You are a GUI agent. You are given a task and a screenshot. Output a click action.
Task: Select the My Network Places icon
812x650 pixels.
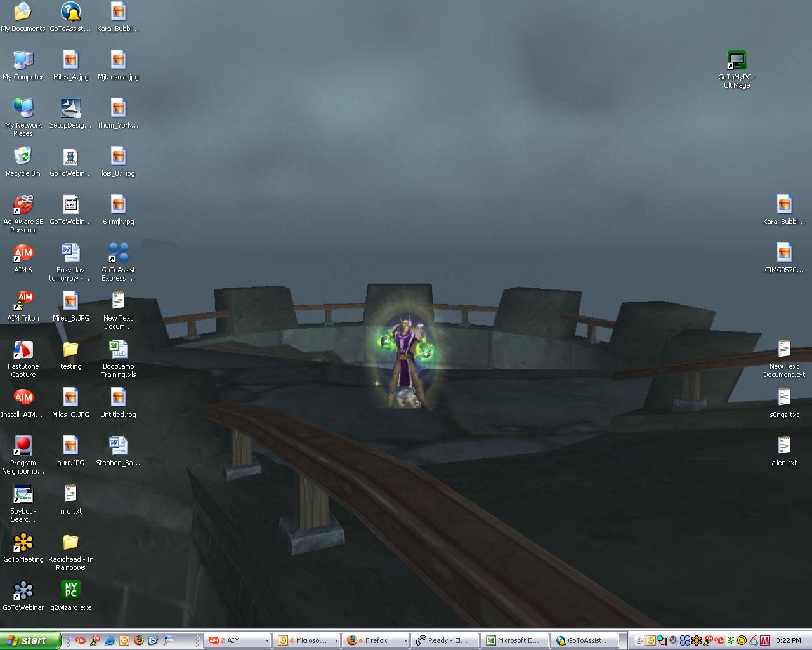[23, 117]
